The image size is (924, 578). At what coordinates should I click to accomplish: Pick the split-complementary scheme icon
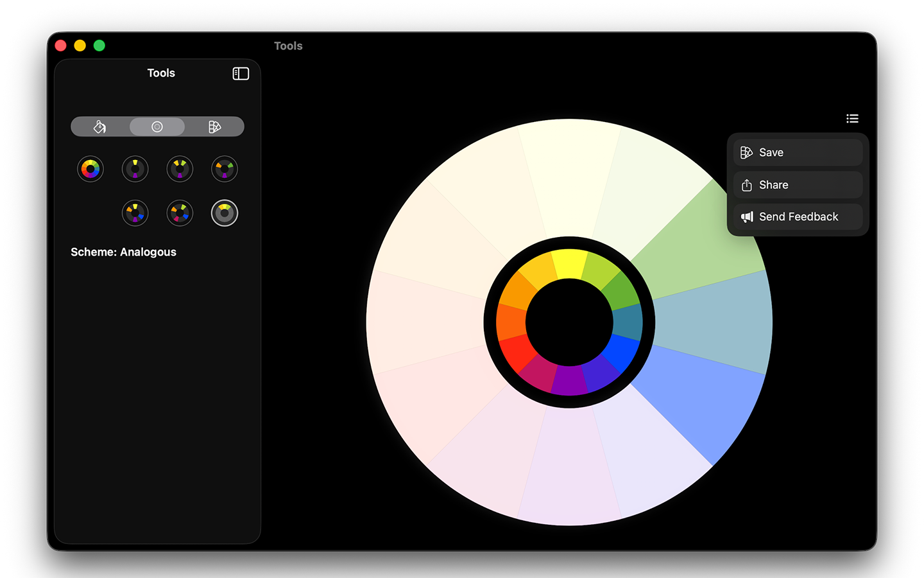[180, 169]
